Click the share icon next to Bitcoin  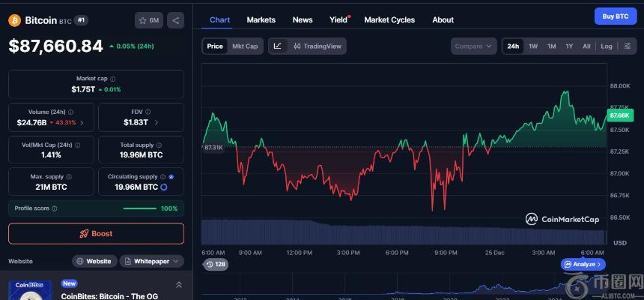click(x=175, y=20)
